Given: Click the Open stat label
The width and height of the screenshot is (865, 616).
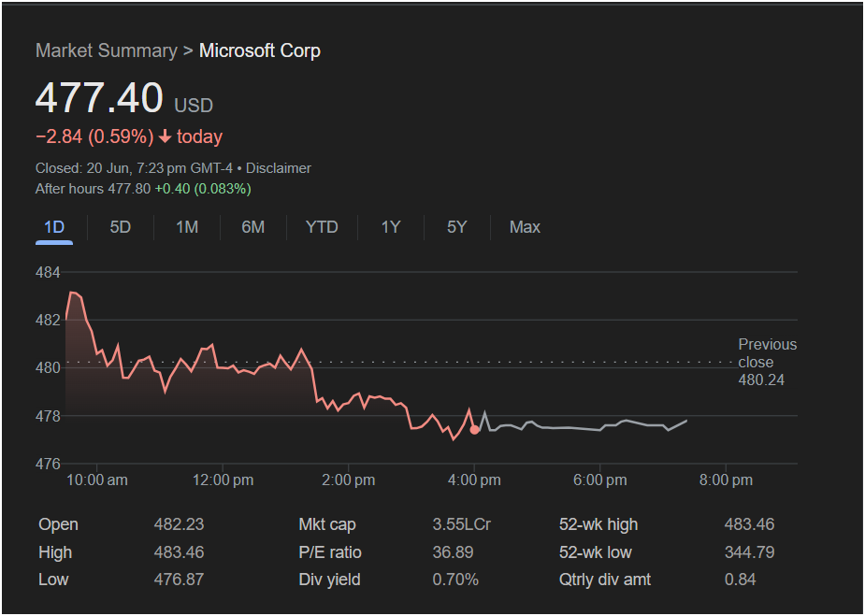Looking at the screenshot, I should tap(58, 524).
